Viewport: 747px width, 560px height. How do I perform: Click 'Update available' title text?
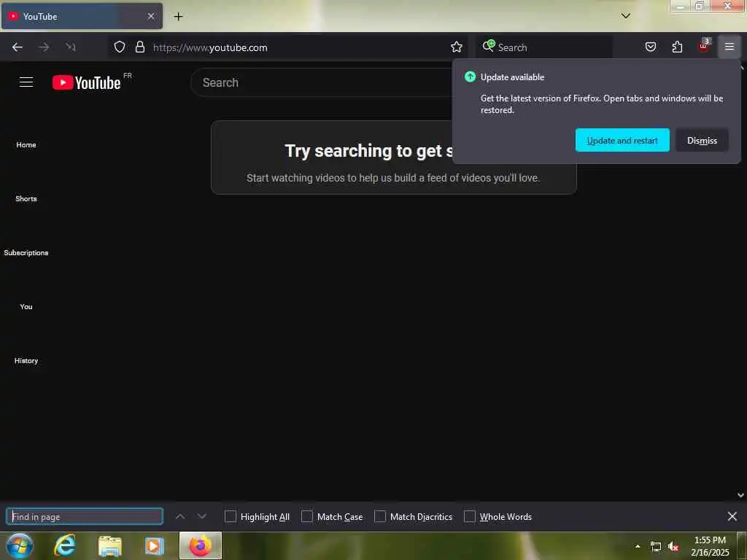click(512, 77)
